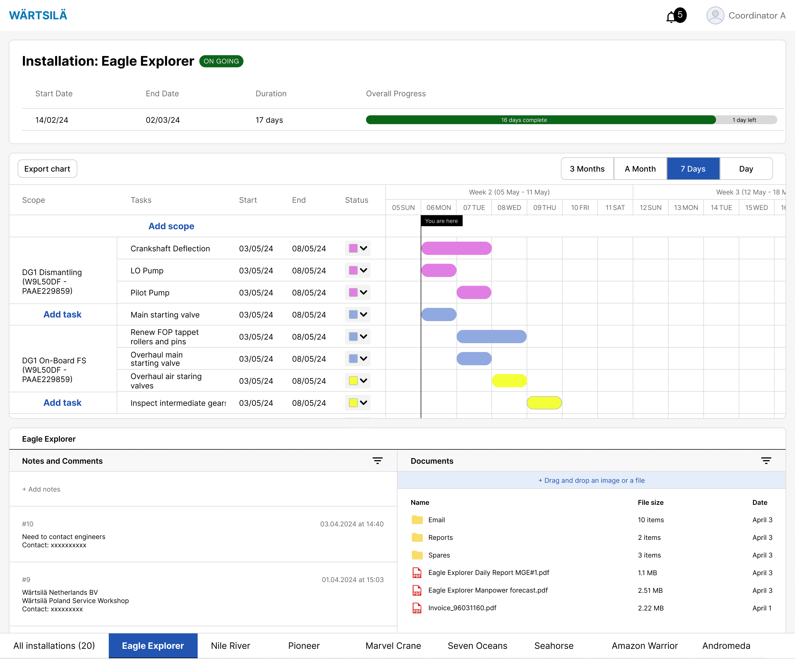Open the Marvel Crane tab
This screenshot has height=672, width=795.
click(x=393, y=646)
